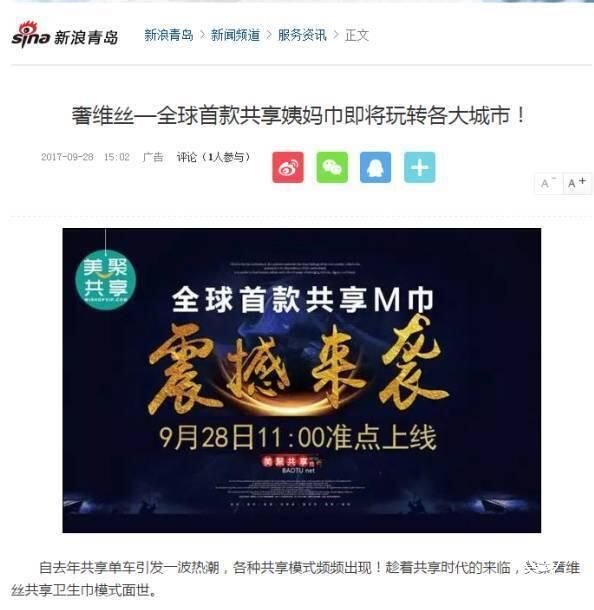The height and width of the screenshot is (610, 594).
Task: Click the 2017-09-28 publish date
Action: (67, 157)
